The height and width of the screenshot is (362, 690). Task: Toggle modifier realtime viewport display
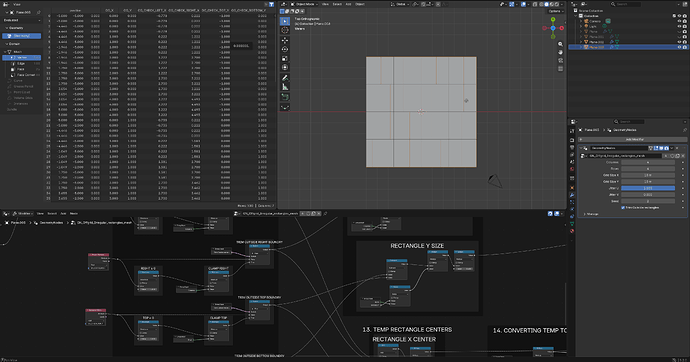tap(661, 148)
